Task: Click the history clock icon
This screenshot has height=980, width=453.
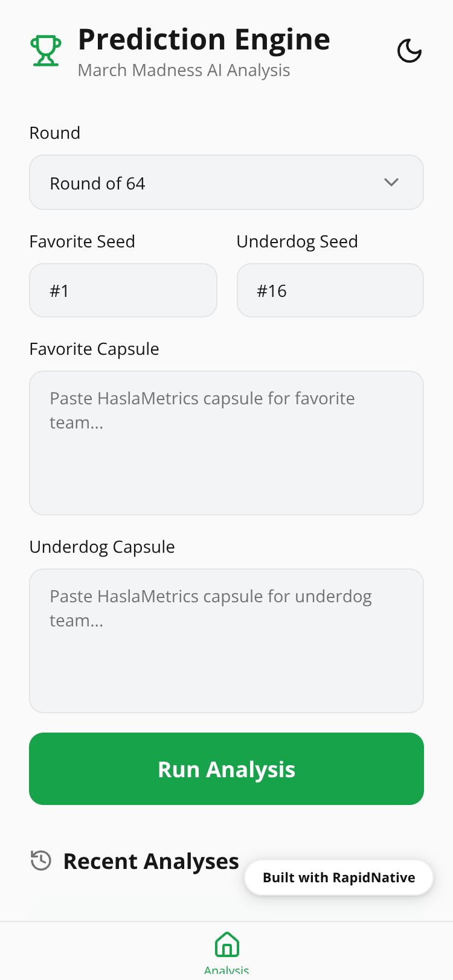Action: coord(41,861)
